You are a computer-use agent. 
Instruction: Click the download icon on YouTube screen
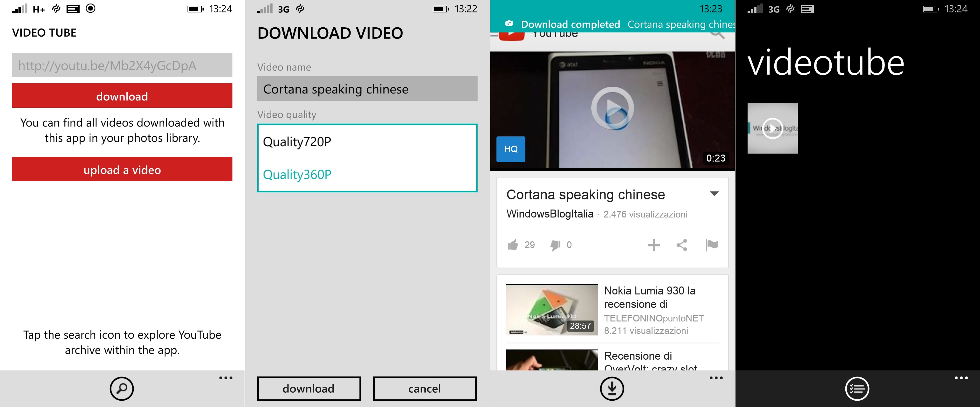[612, 391]
